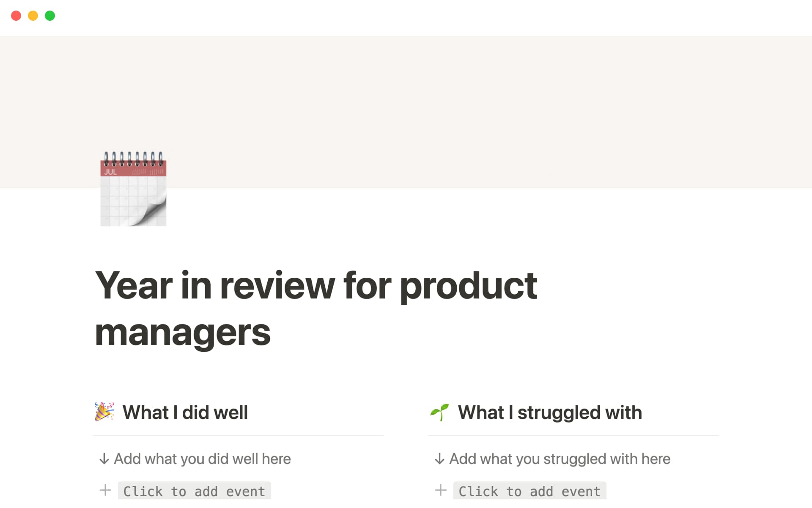The width and height of the screenshot is (812, 508).
Task: Click the calendar page icon
Action: (x=133, y=189)
